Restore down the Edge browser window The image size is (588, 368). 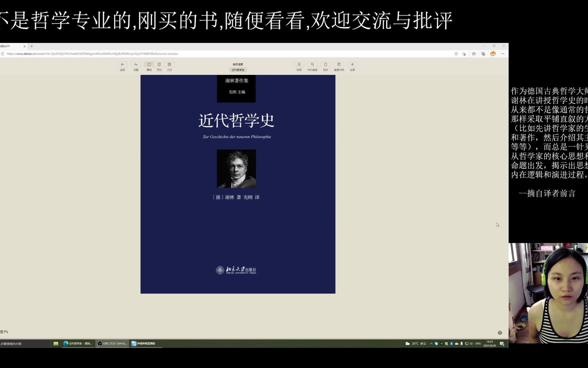[x=494, y=46]
